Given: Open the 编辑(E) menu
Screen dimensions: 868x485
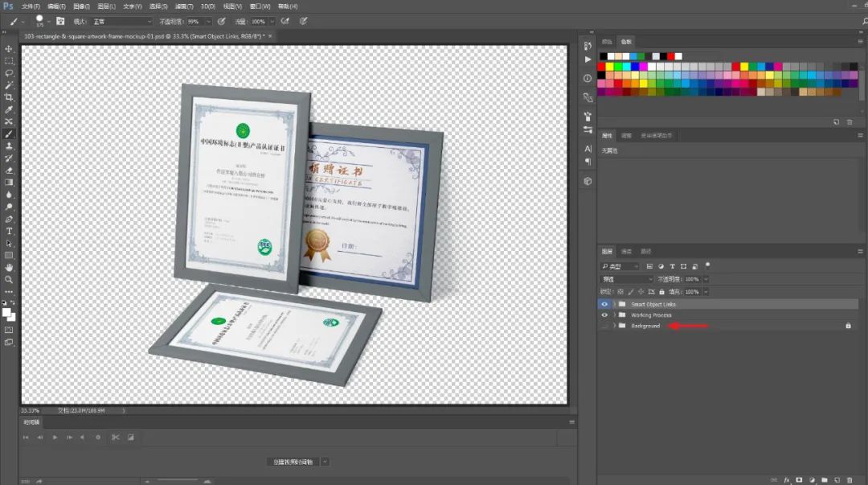Looking at the screenshot, I should coord(56,6).
